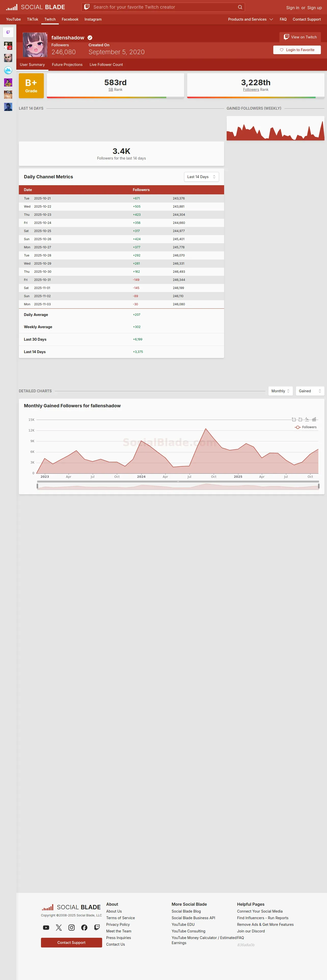Grab the right handle of the chart range slider
Viewport: 327px width, 980px height.
point(319,486)
